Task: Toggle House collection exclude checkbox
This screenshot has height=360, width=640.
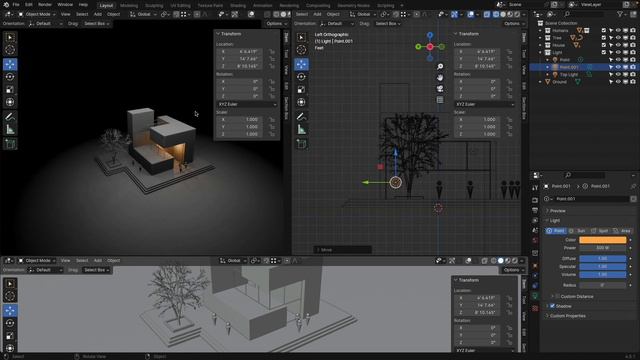Action: click(604, 45)
